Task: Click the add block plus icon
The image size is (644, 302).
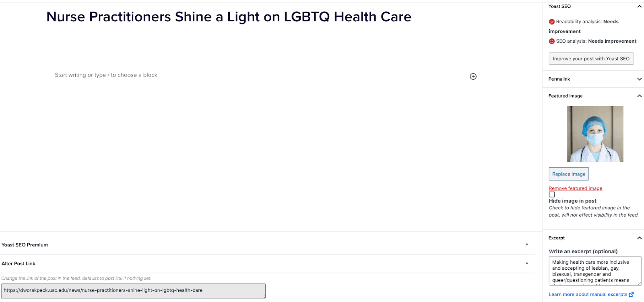Action: 473,77
